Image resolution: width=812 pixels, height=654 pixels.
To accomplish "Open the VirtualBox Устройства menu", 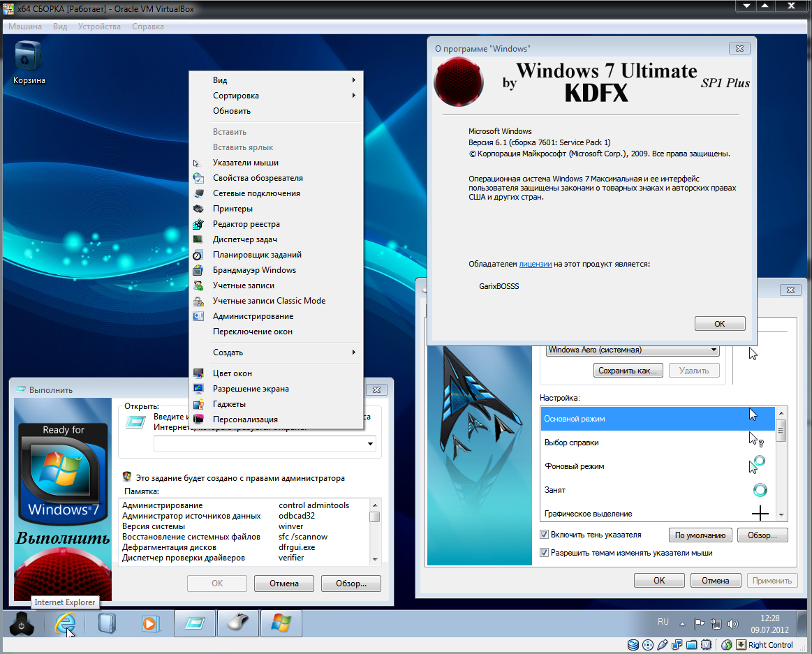I will point(99,27).
